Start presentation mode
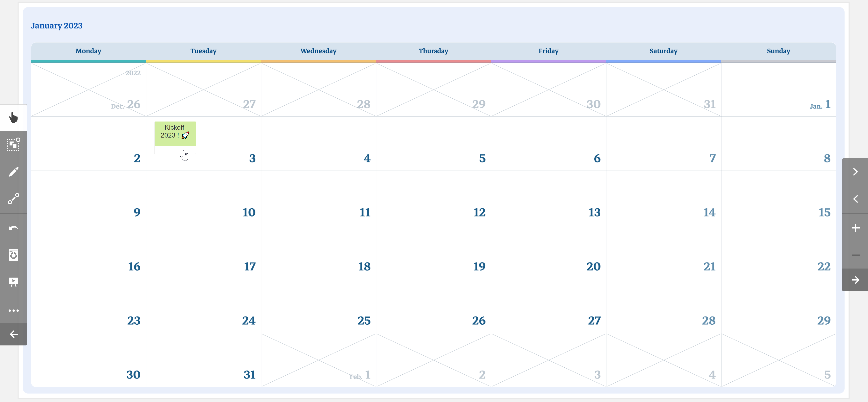 coord(14,282)
